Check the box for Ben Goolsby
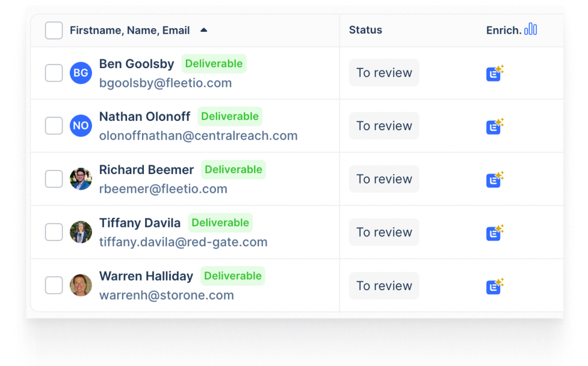This screenshot has width=588, height=366. tap(54, 73)
